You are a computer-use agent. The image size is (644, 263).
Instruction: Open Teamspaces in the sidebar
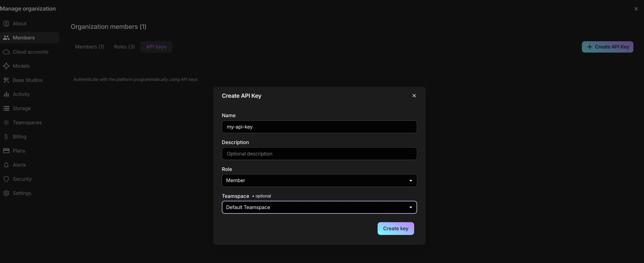[x=29, y=122]
